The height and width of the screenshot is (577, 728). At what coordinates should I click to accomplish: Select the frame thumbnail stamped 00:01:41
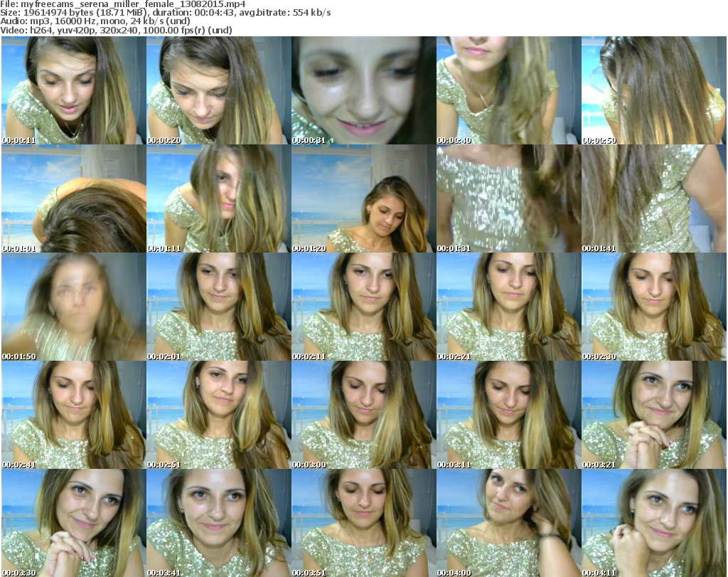[x=654, y=198]
